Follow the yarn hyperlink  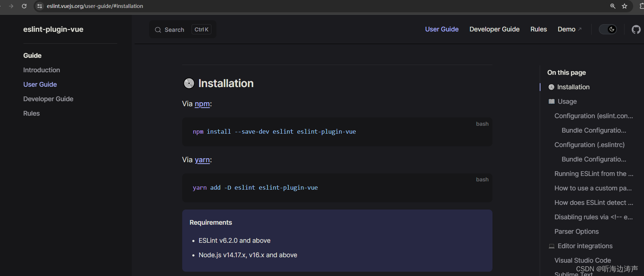pos(202,160)
